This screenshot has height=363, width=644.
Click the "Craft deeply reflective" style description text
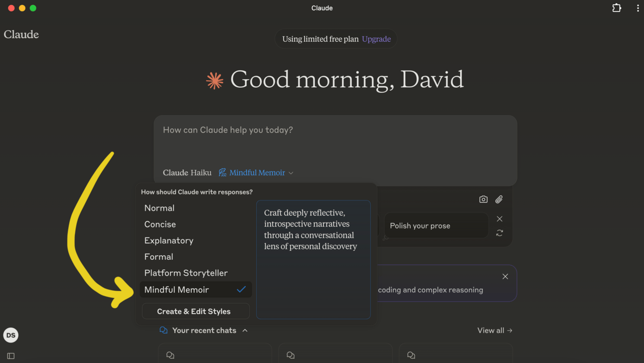pyautogui.click(x=311, y=229)
